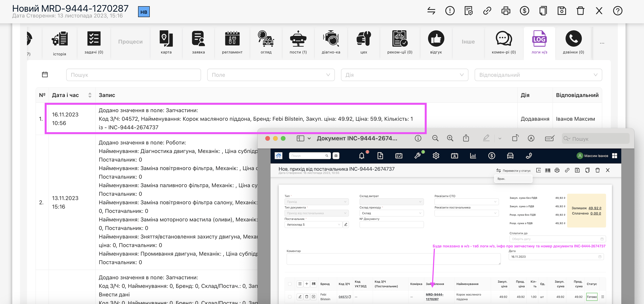The width and height of the screenshot is (644, 304).
Task: Toggle header checkbox in parts table
Action: coord(290,284)
